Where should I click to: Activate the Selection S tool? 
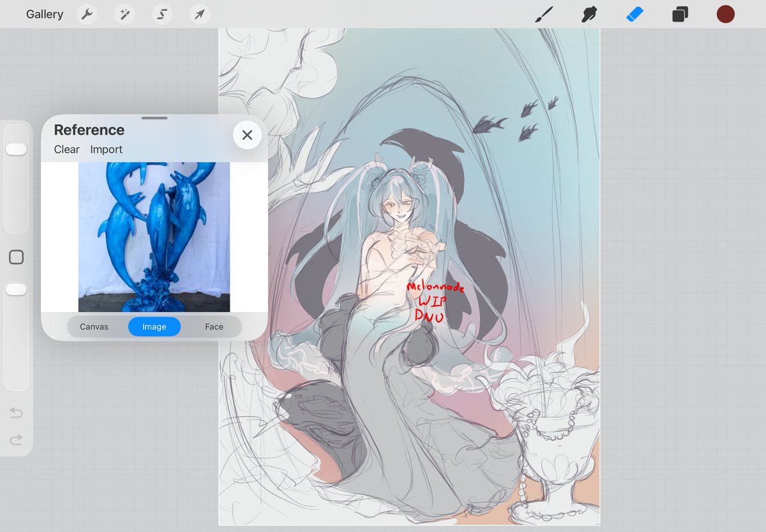[162, 14]
